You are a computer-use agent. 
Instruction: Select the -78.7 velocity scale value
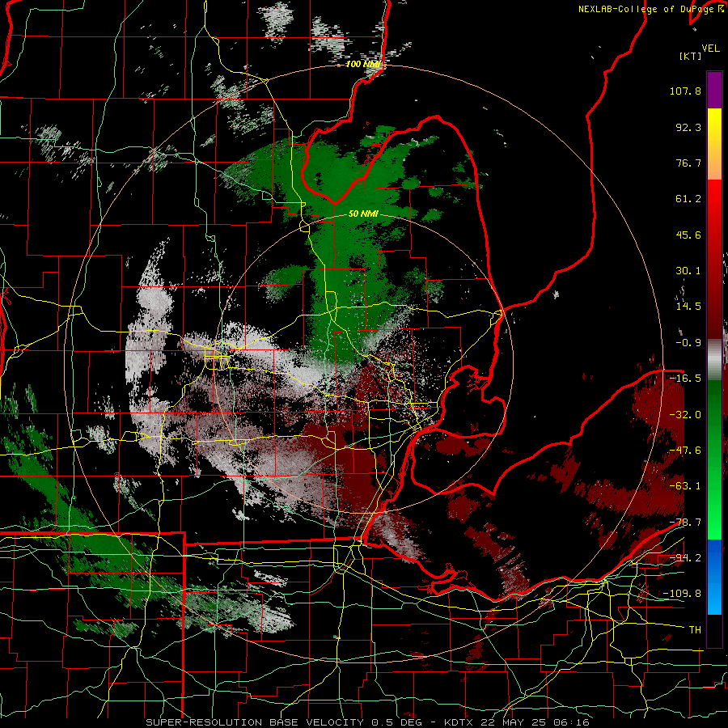click(x=685, y=523)
